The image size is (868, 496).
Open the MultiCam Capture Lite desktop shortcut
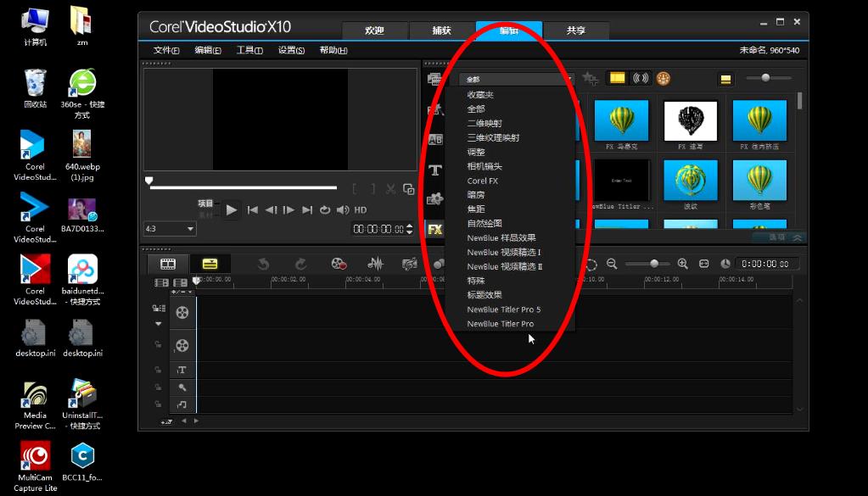(x=36, y=466)
